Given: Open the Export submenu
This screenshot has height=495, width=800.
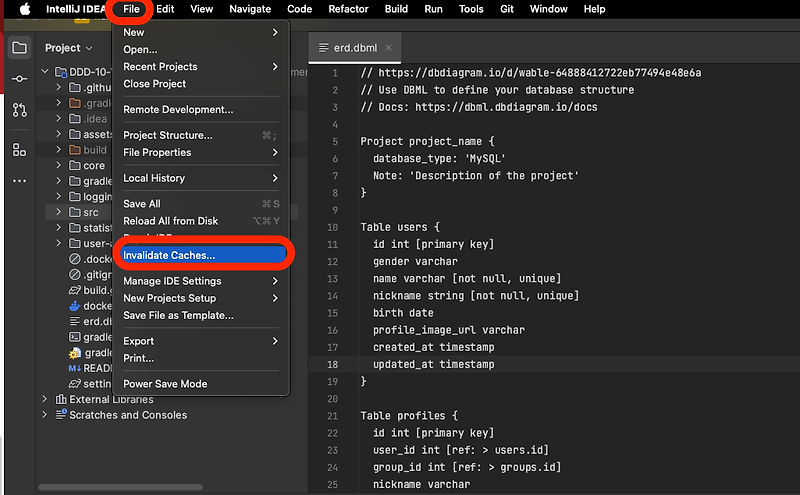Looking at the screenshot, I should click(201, 341).
